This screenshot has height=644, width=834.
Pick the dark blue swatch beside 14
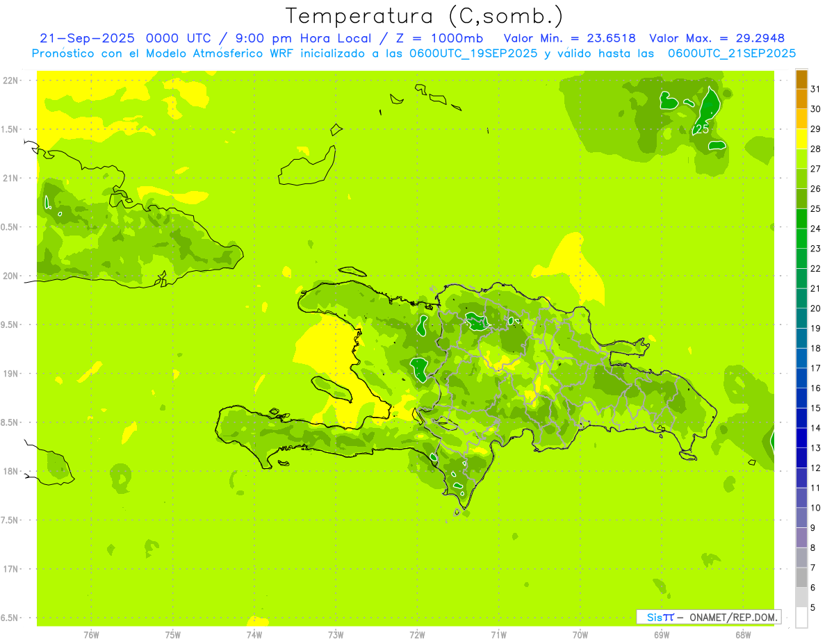pyautogui.click(x=801, y=418)
